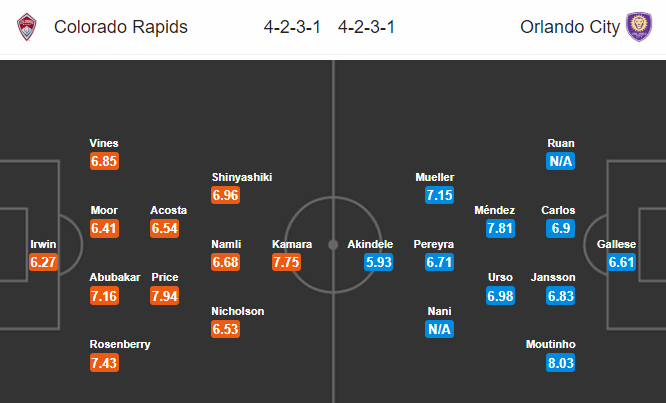This screenshot has width=666, height=403.
Task: Click Colorado's 4-2-3-1 formation text
Action: [292, 27]
